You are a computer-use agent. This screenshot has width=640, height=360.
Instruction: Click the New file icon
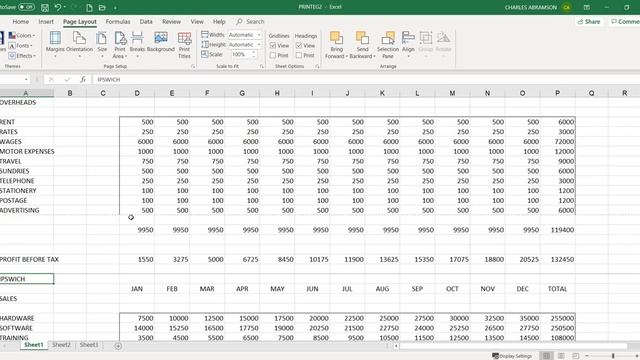[89, 7]
